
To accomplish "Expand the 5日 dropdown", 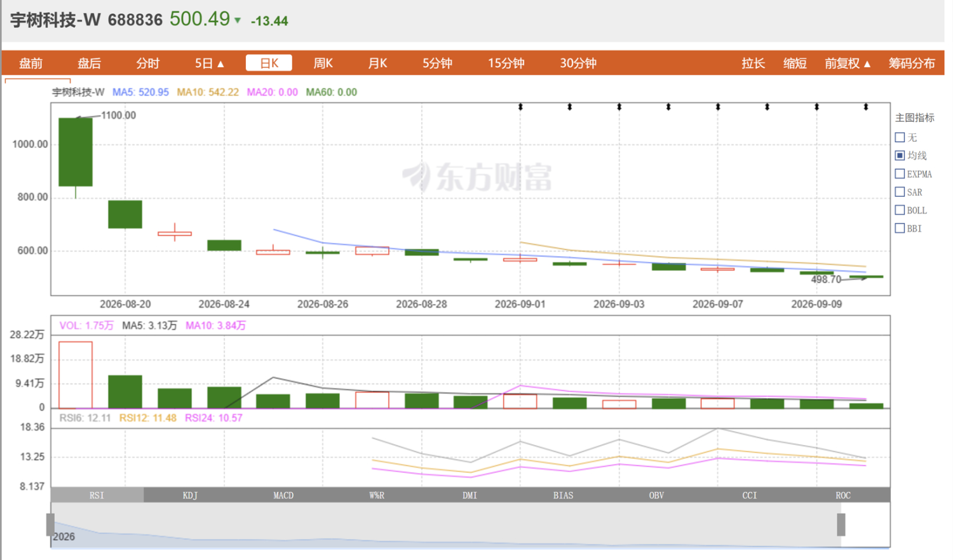I will tap(210, 63).
